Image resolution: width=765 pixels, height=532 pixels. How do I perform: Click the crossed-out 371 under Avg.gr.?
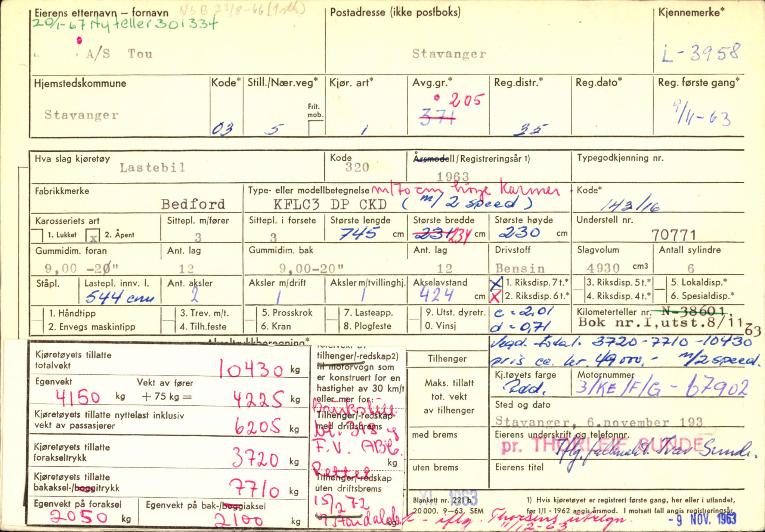point(437,116)
